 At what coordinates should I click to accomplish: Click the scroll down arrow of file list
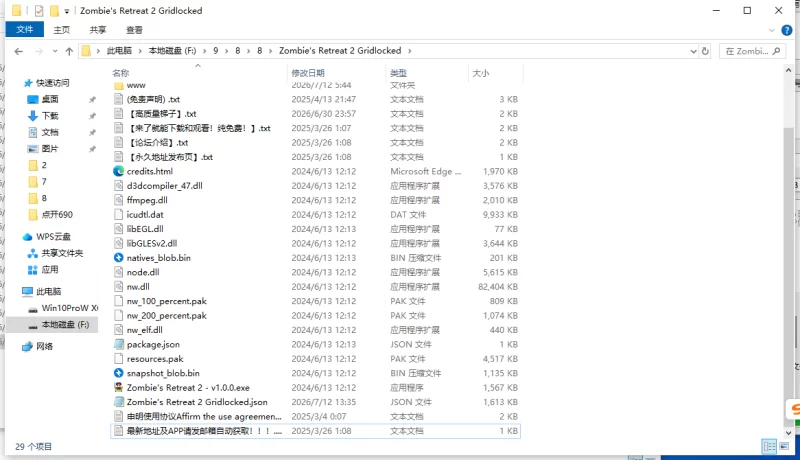click(789, 432)
